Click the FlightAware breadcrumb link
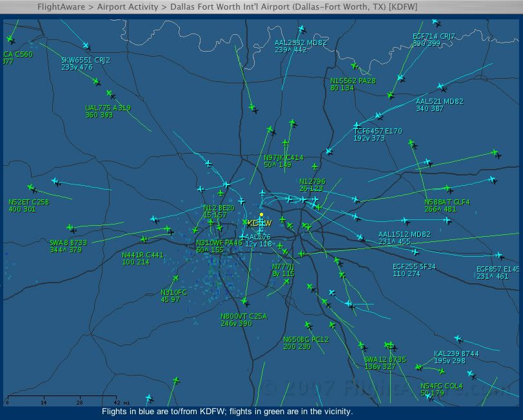This screenshot has width=523, height=420. click(61, 6)
